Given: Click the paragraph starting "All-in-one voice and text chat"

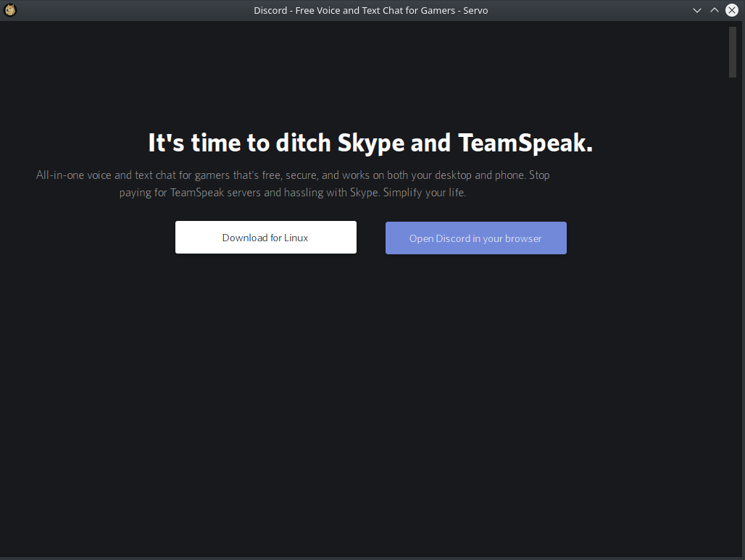Looking at the screenshot, I should pos(293,184).
